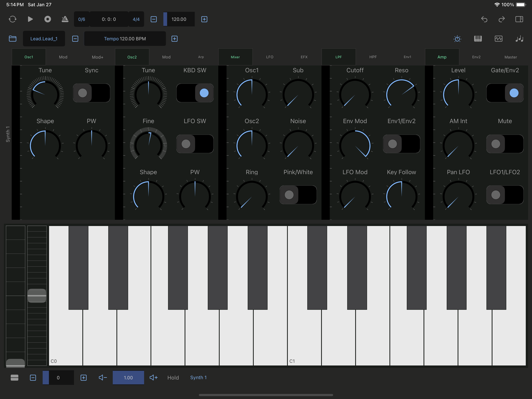Image resolution: width=532 pixels, height=399 pixels.
Task: Click the volume value 1.00 field
Action: (128, 378)
